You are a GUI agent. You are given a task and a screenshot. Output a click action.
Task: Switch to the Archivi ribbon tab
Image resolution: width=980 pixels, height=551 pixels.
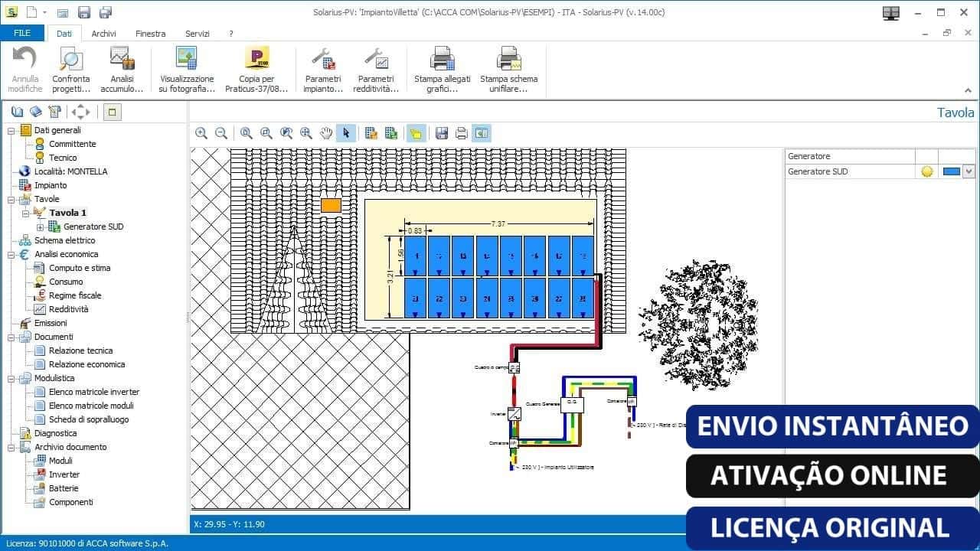[104, 33]
